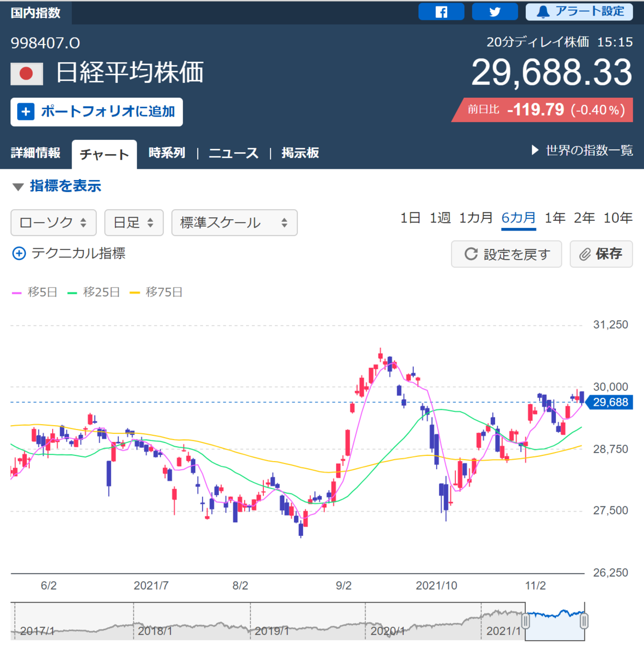644x645 pixels.
Task: Click the 2019/1 point on navigator timeline
Action: pyautogui.click(x=272, y=631)
